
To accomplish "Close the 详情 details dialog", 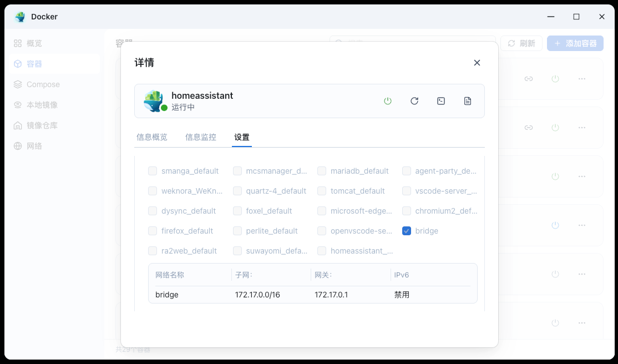I will tap(477, 63).
